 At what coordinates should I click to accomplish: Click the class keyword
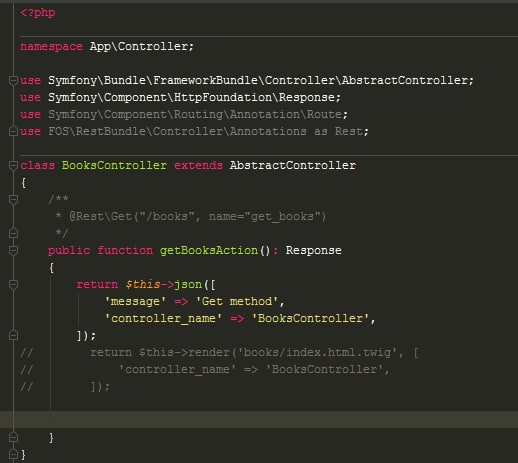37,165
